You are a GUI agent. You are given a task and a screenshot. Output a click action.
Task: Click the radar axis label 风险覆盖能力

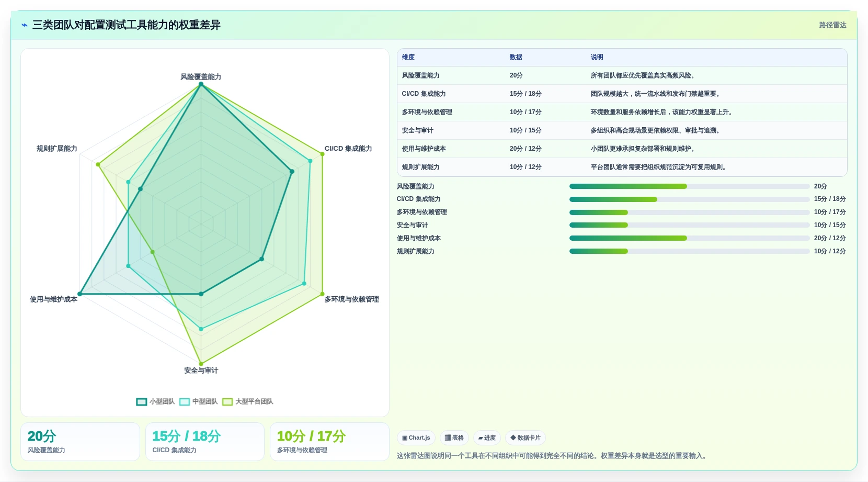[x=201, y=77]
